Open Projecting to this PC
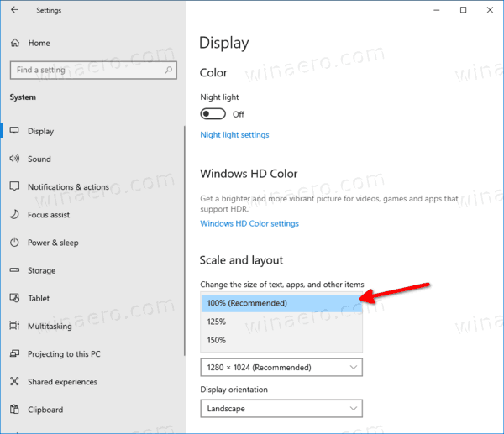Screen dimensions: 504x434 64,354
